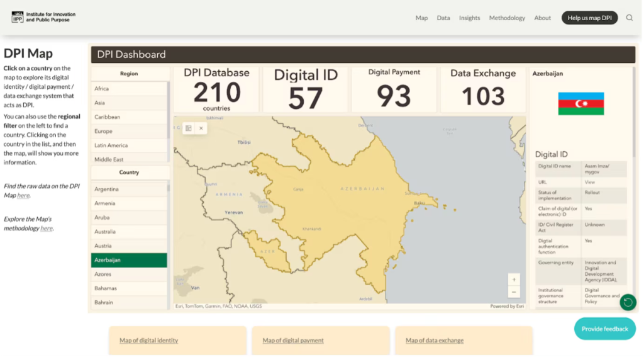Click the Help us map DPI button
This screenshot has width=644, height=357.
[x=589, y=18]
